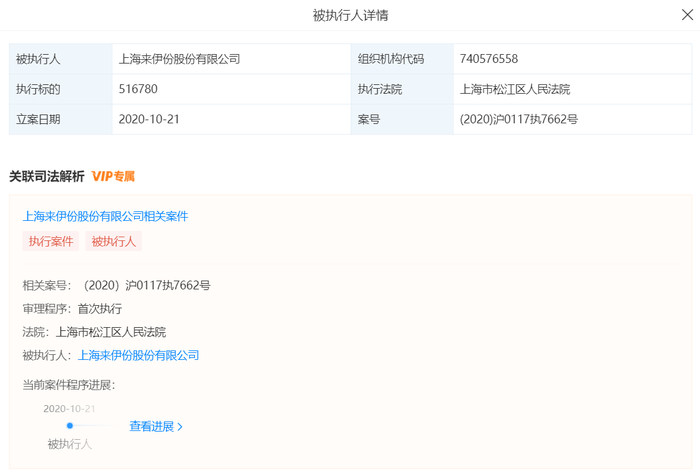
Task: Click court name 上海市松江区人民法院 in table
Action: (515, 89)
